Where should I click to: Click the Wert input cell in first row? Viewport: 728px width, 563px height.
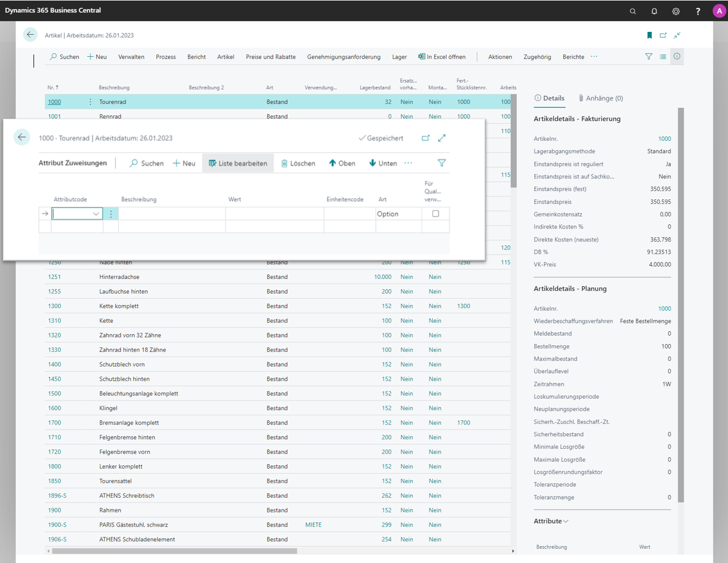pyautogui.click(x=274, y=214)
